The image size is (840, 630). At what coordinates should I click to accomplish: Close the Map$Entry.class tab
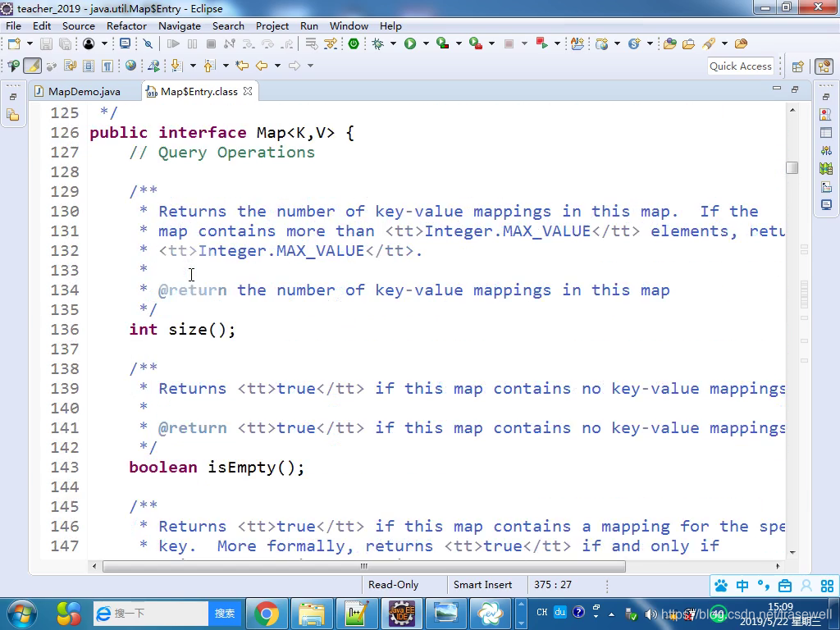click(248, 91)
